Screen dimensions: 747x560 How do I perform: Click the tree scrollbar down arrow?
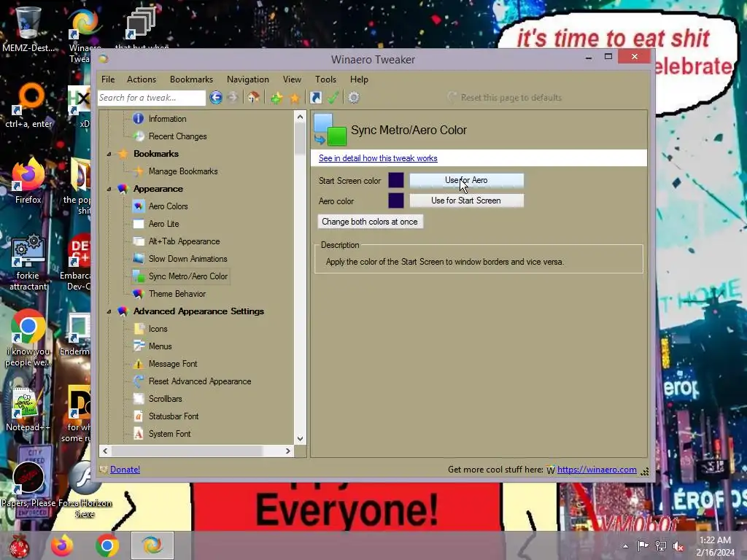click(x=300, y=438)
